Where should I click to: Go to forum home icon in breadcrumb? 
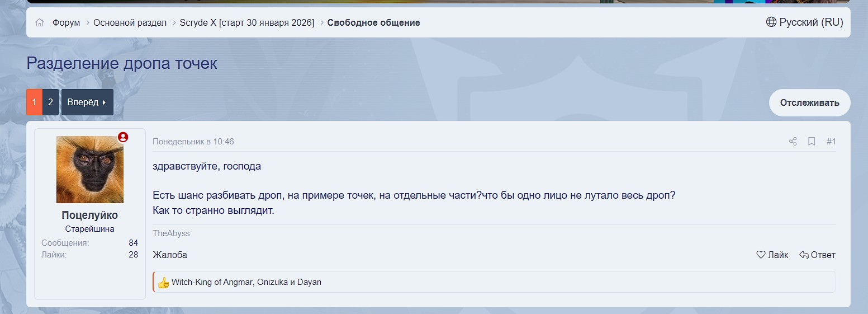(40, 23)
